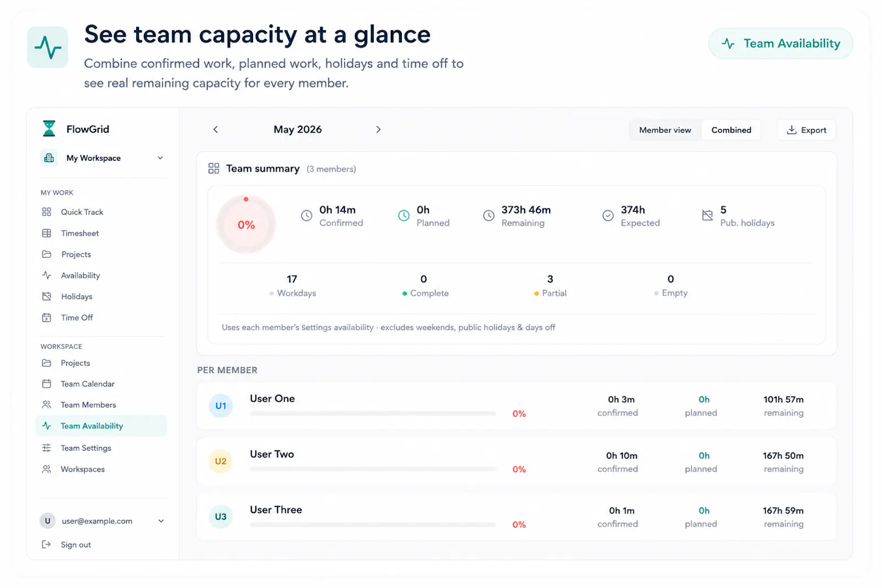Click the FlowGrid hourglass logo
Image resolution: width=882 pixels, height=588 pixels.
[x=49, y=129]
